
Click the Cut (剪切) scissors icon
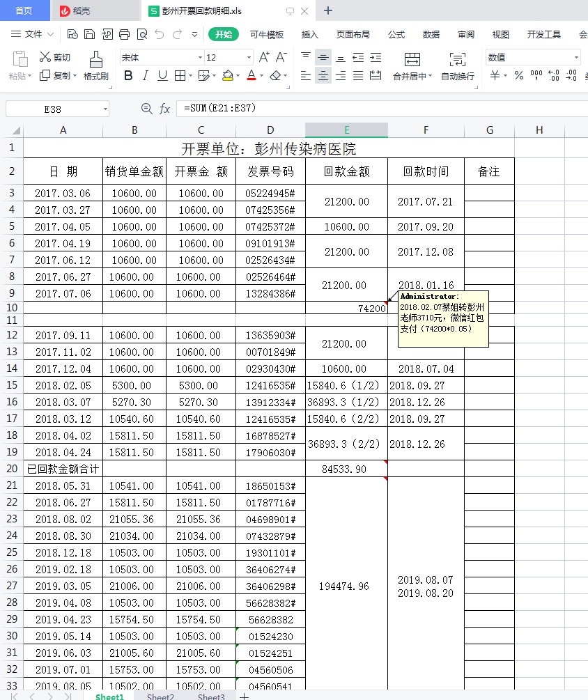point(45,57)
